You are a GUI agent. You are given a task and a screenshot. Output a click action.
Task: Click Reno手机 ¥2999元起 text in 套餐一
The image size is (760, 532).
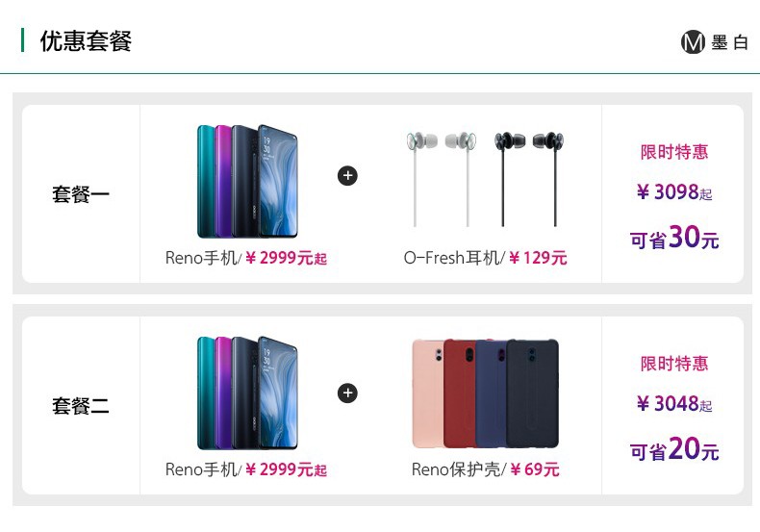point(246,258)
